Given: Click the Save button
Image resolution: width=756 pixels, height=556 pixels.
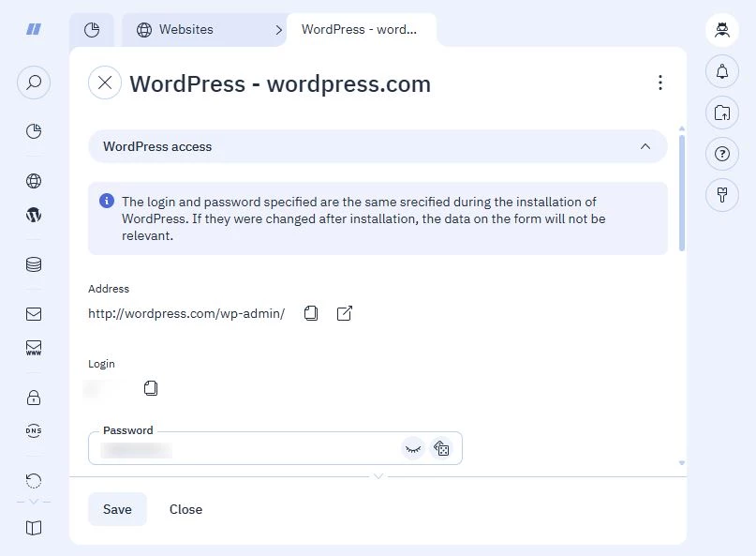Looking at the screenshot, I should pyautogui.click(x=117, y=509).
